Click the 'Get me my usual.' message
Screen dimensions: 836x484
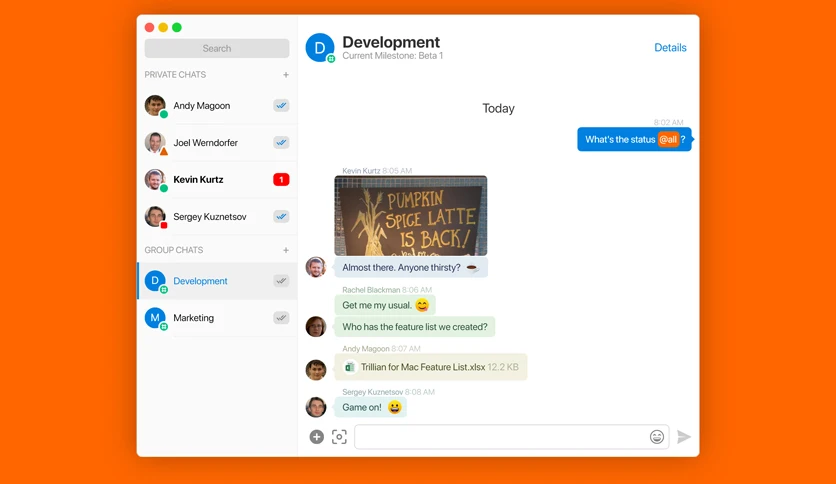pos(385,305)
